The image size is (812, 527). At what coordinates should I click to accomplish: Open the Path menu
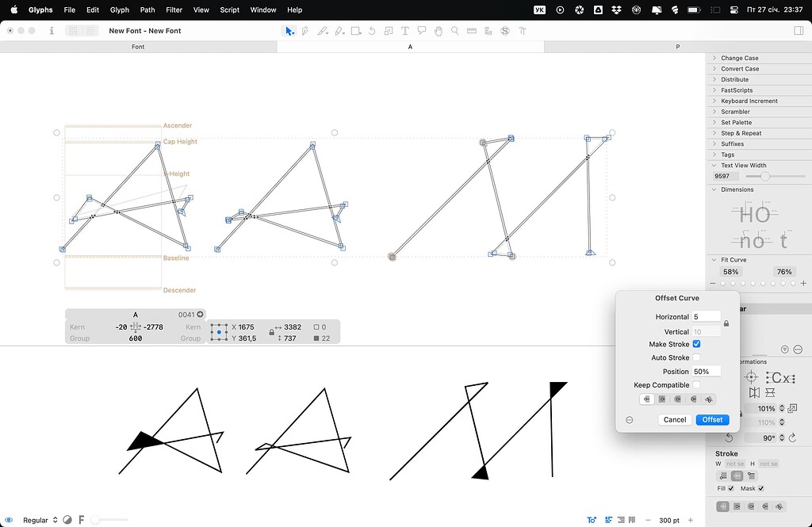tap(147, 10)
